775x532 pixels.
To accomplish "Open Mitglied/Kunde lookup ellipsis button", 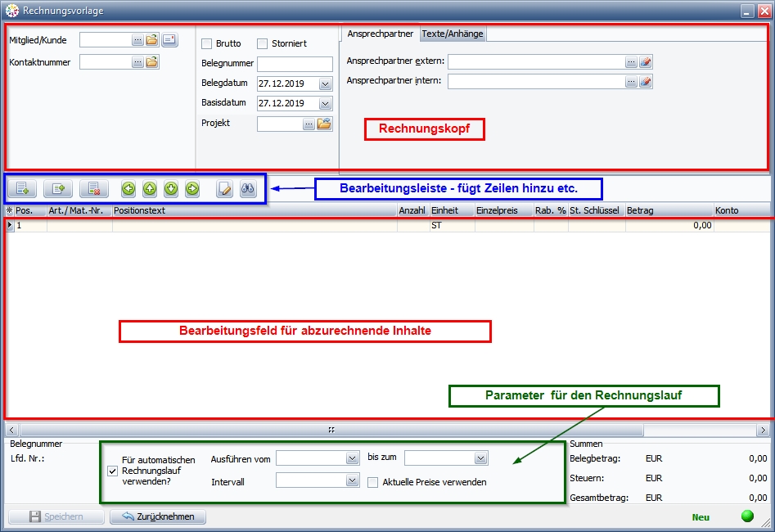I will 138,40.
